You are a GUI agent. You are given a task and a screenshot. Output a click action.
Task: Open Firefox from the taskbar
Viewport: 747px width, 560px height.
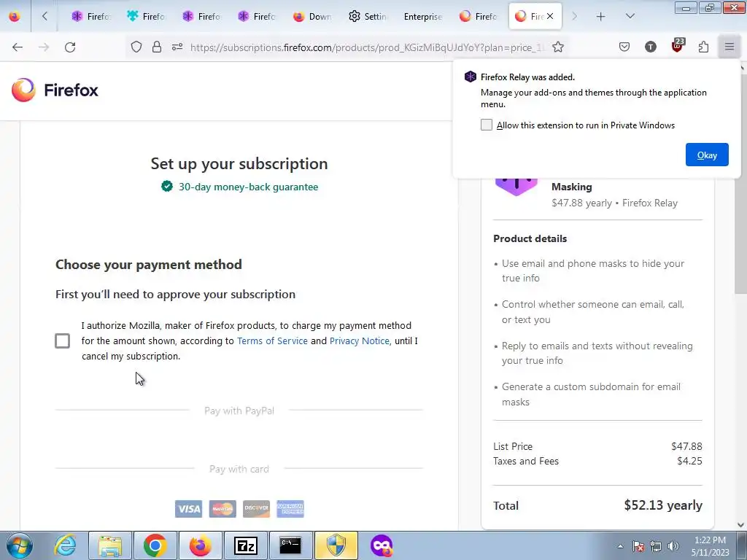click(200, 545)
